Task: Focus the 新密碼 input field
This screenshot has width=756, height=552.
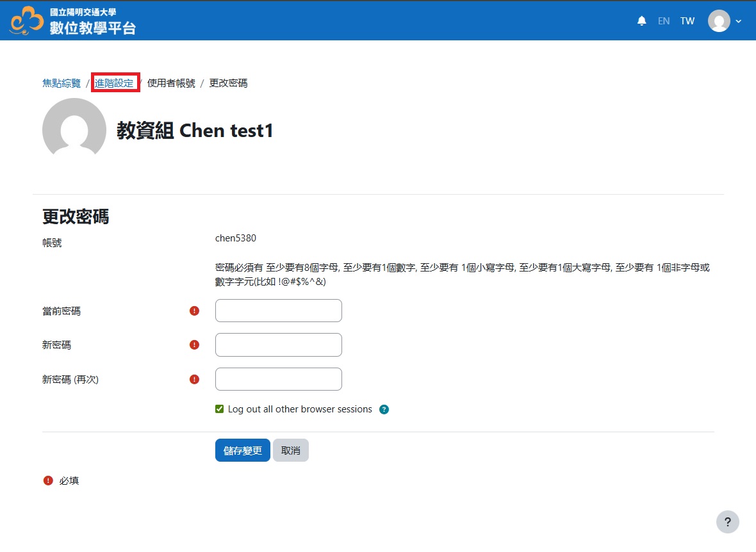Action: 278,345
